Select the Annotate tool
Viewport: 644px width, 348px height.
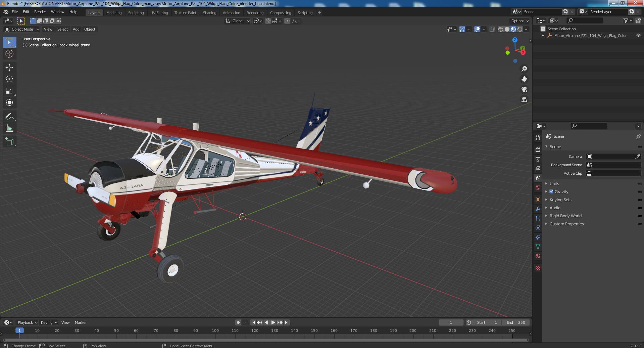click(9, 116)
